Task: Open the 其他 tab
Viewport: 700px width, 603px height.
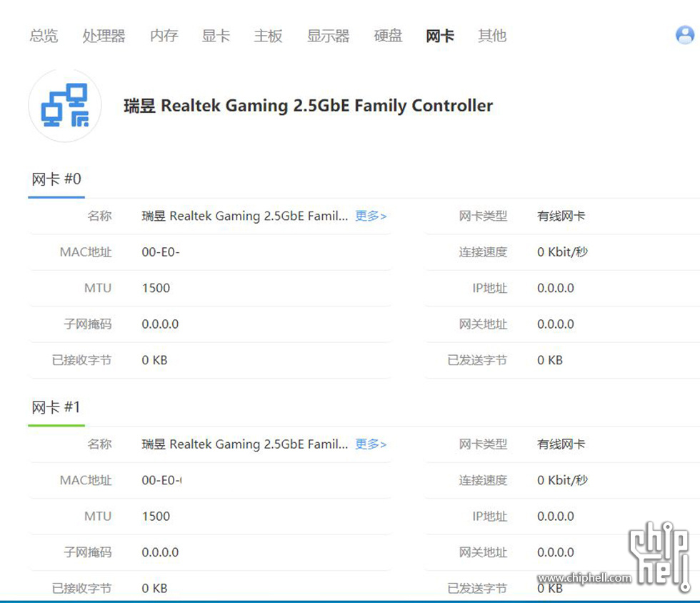Action: click(492, 36)
